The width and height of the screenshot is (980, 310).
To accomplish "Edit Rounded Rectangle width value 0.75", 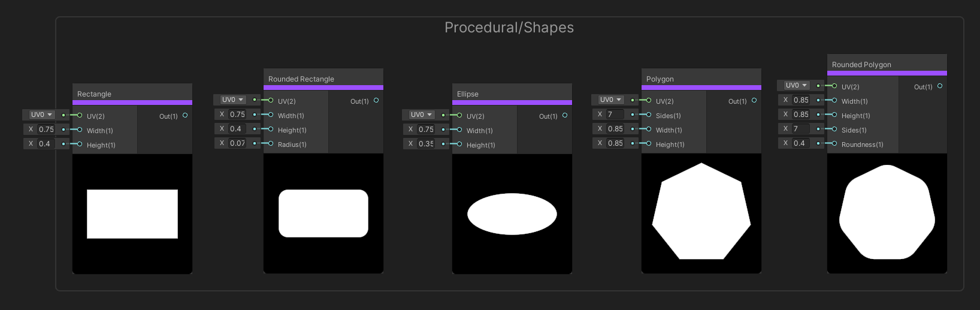I will (x=237, y=114).
